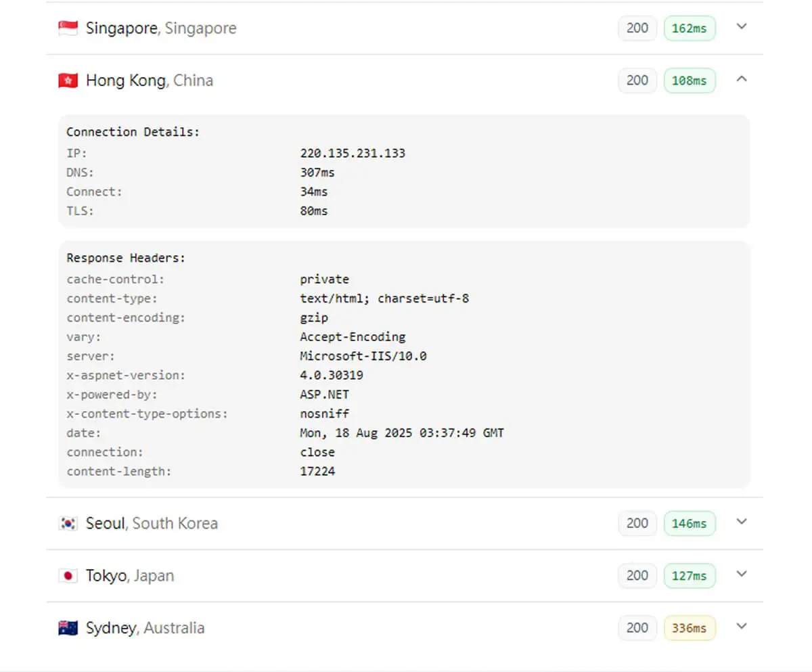Viewport: 812px width, 672px height.
Task: Expand the Seoul result chevron
Action: click(x=742, y=522)
